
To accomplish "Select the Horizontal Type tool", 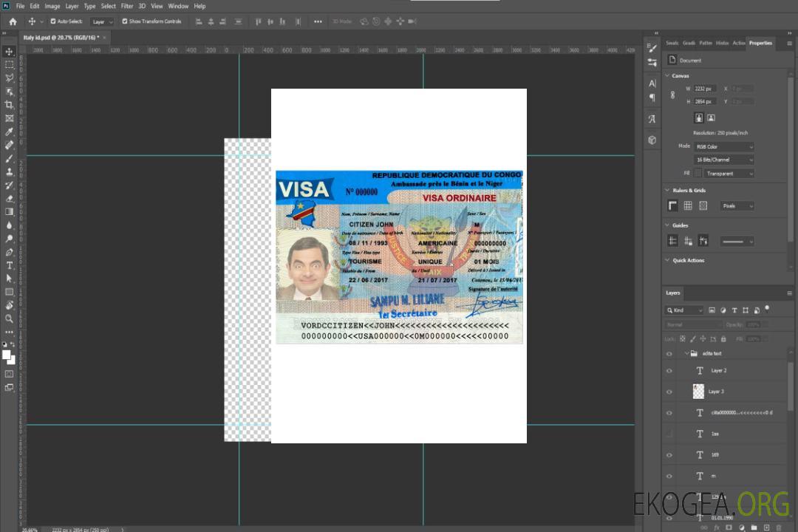I will click(9, 265).
